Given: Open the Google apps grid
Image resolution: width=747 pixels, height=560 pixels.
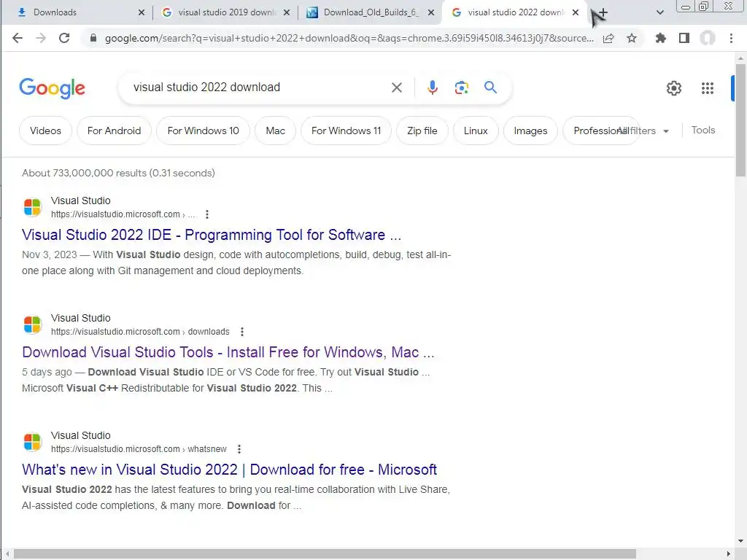Looking at the screenshot, I should [708, 88].
